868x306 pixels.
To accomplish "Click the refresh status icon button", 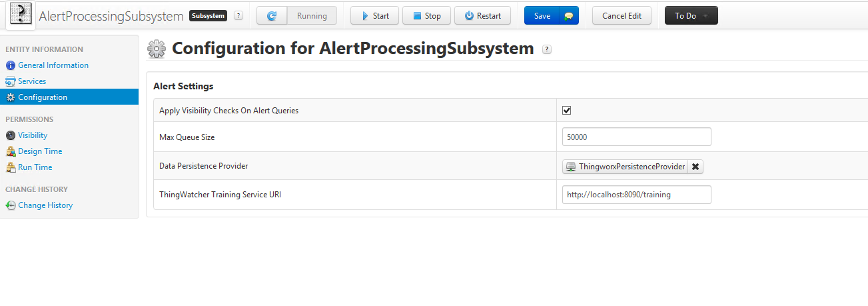I will click(x=272, y=15).
